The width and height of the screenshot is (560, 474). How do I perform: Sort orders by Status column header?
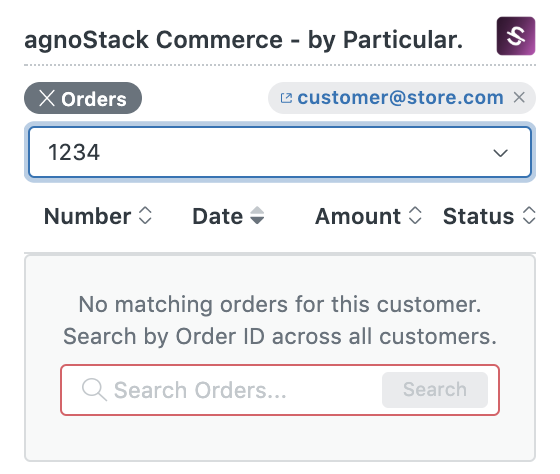(479, 216)
